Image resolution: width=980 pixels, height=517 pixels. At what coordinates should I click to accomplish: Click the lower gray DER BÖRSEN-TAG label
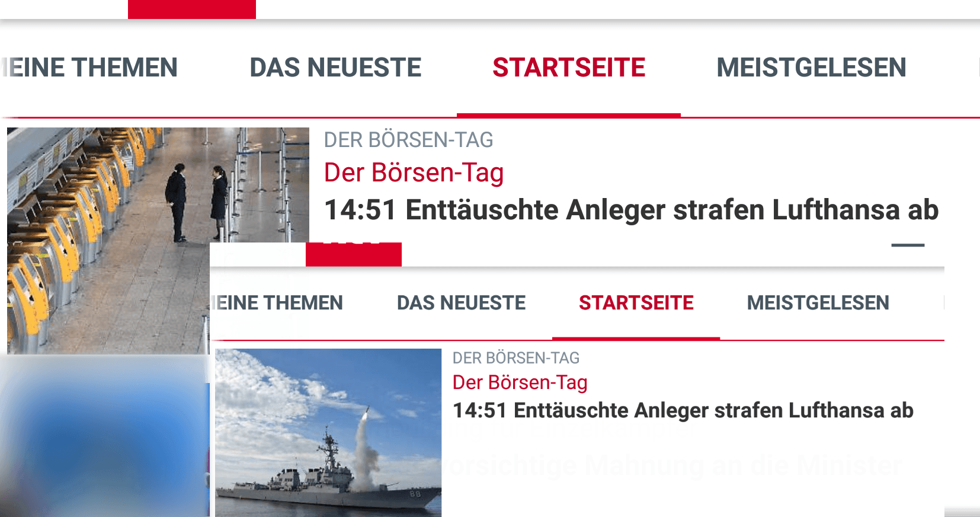coord(516,358)
